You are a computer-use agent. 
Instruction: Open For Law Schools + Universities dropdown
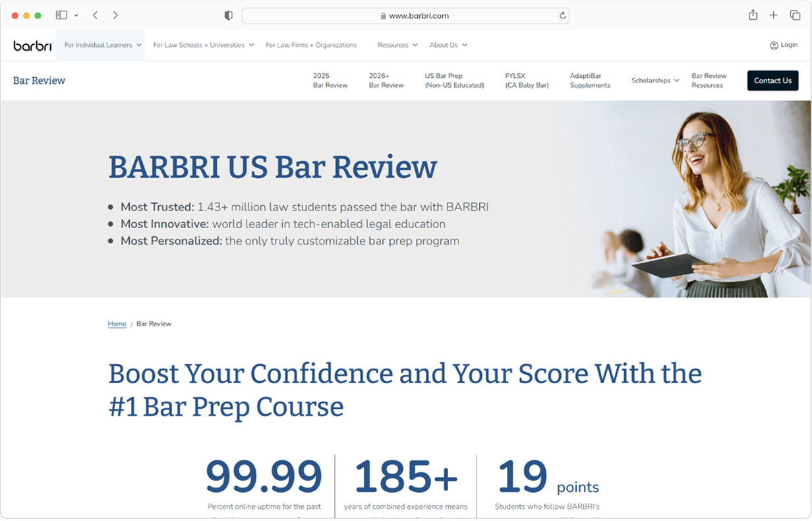pyautogui.click(x=203, y=46)
